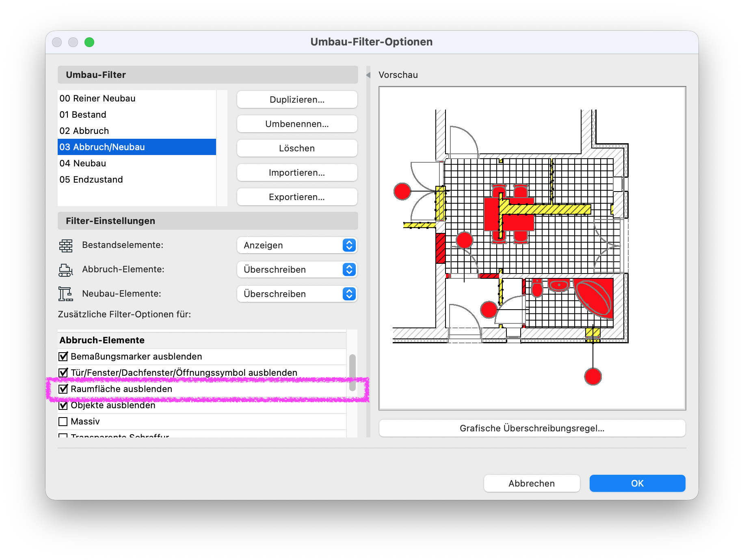Image resolution: width=744 pixels, height=560 pixels.
Task: Click the Duplizieren button
Action: click(297, 99)
